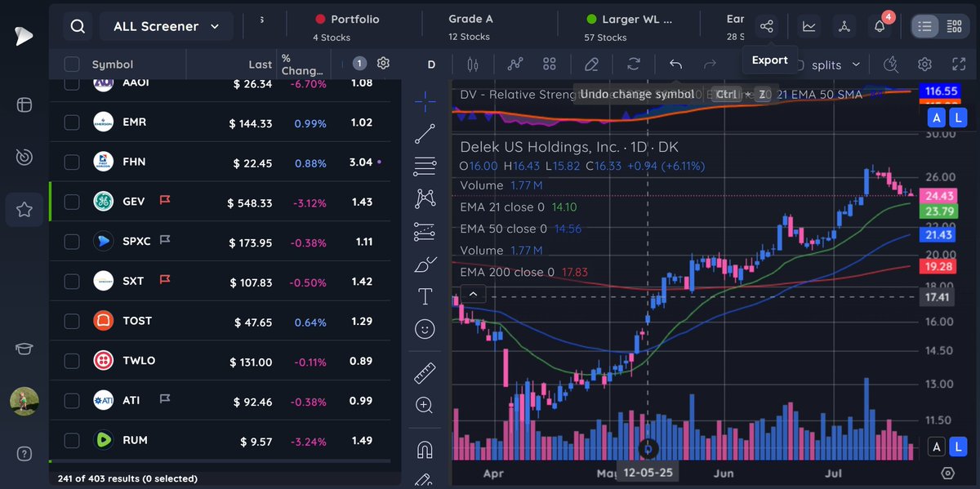Select the pattern drawing tool
Viewport: 980px width, 489px height.
(425, 198)
